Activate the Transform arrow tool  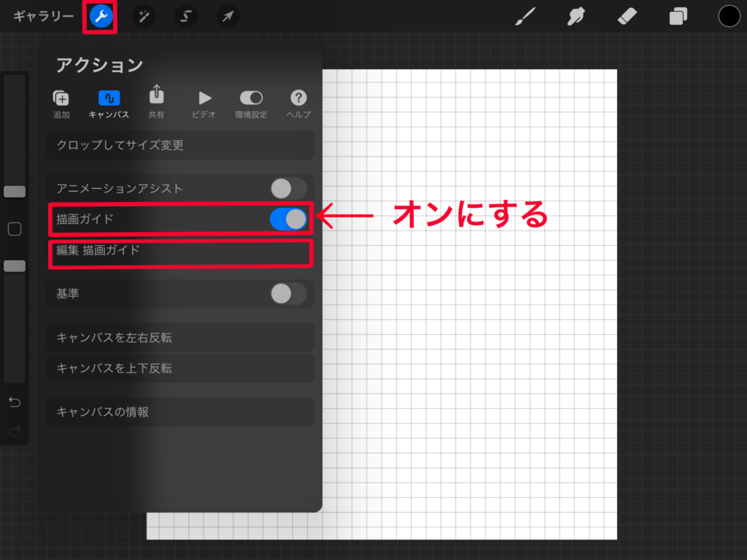point(228,17)
